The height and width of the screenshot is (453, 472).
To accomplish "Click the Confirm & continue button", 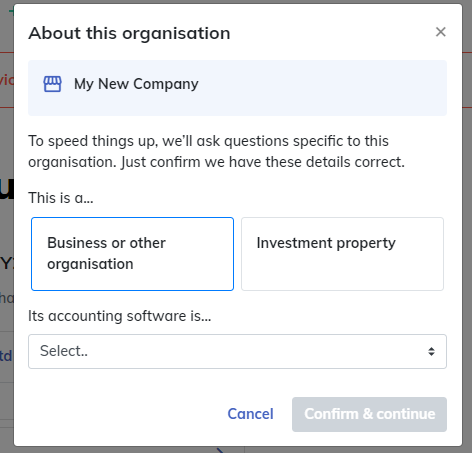I will tap(369, 414).
